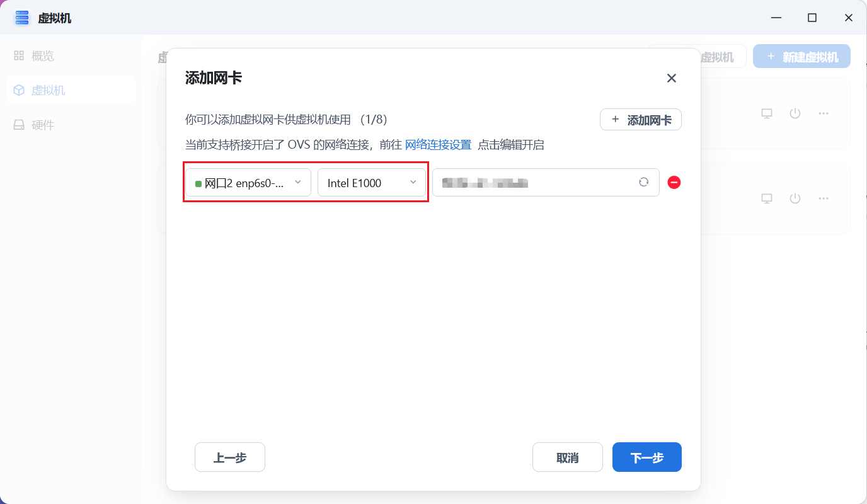Maximize the 虚拟机 window
The image size is (867, 504).
[x=812, y=18]
